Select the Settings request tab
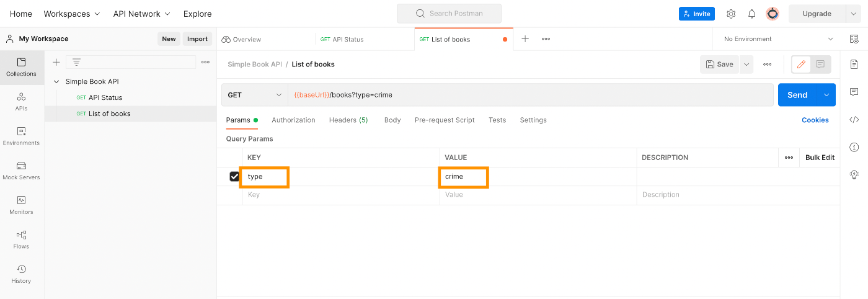This screenshot has width=868, height=299. tap(533, 120)
